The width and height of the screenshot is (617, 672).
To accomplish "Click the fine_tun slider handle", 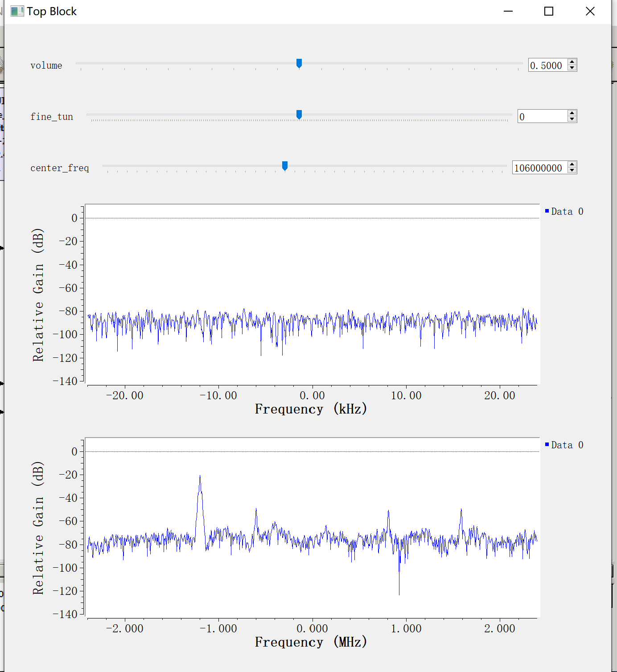I will 299,115.
